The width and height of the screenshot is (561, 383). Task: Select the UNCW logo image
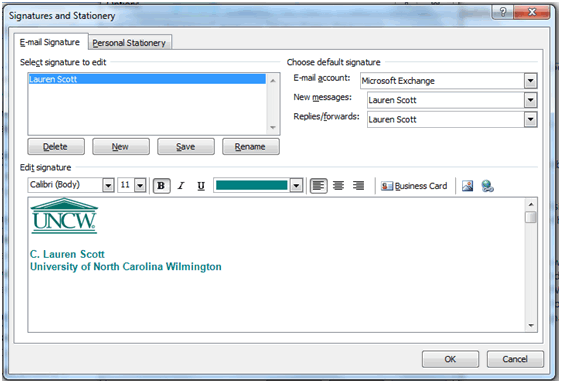64,216
